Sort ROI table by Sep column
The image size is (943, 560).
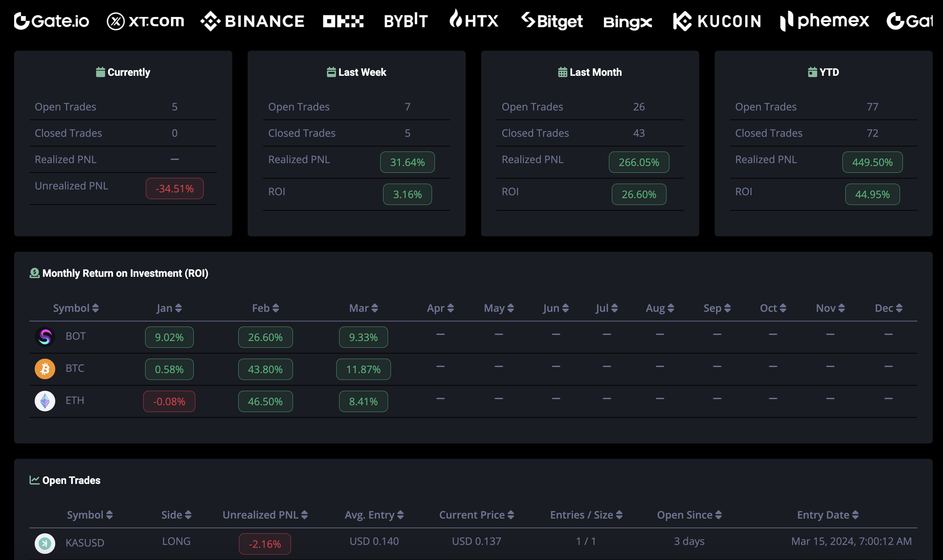pos(717,308)
